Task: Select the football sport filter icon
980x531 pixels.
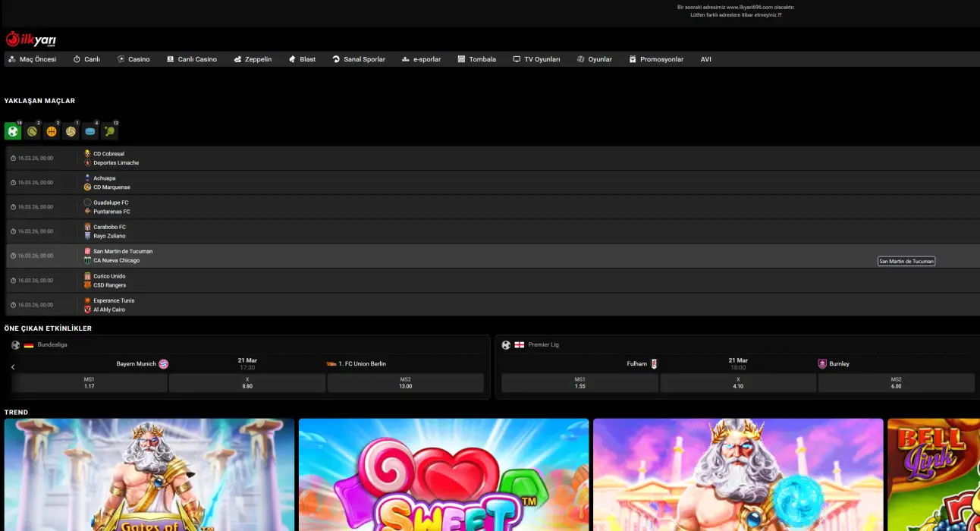Action: (13, 131)
